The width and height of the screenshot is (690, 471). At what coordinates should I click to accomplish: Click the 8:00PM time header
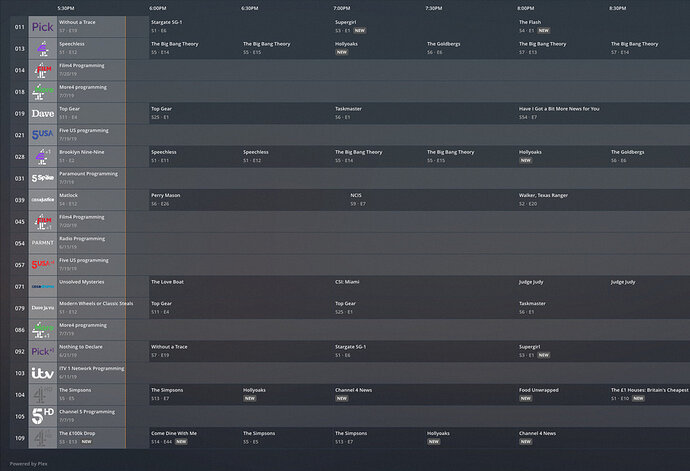coord(526,8)
